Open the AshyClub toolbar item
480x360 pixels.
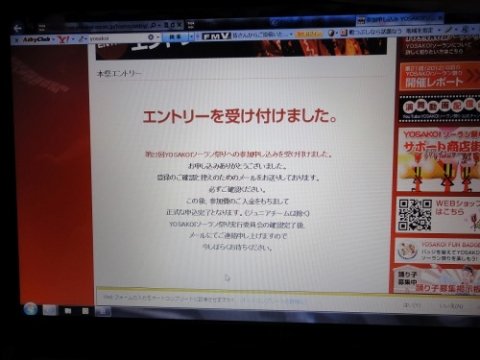[x=36, y=39]
